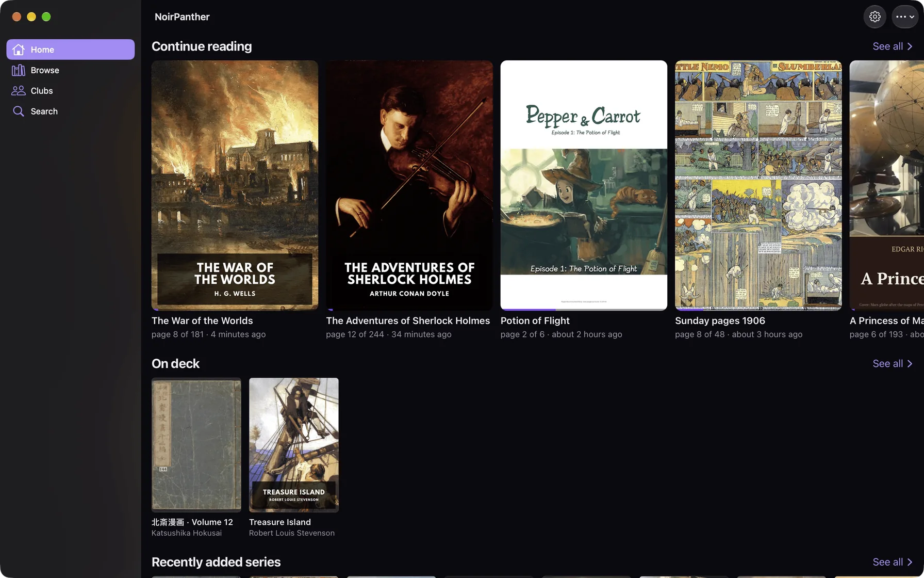Screen dimensions: 924x578
Task: Click the title "The Adventures of Sherlock Holmes"
Action: click(408, 321)
